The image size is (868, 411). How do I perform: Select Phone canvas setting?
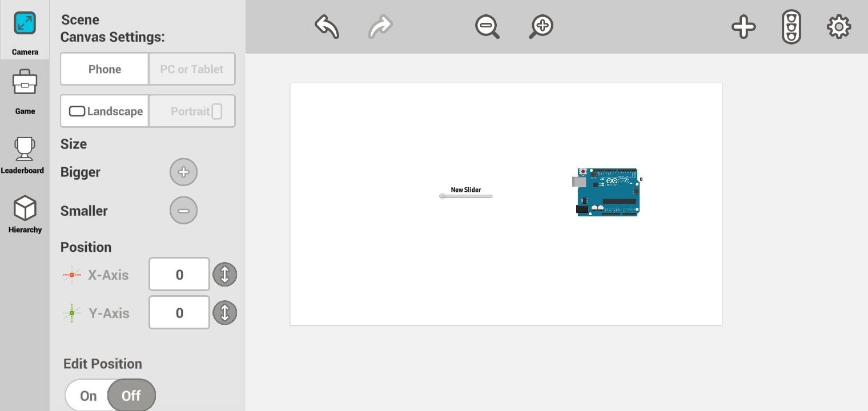click(105, 69)
